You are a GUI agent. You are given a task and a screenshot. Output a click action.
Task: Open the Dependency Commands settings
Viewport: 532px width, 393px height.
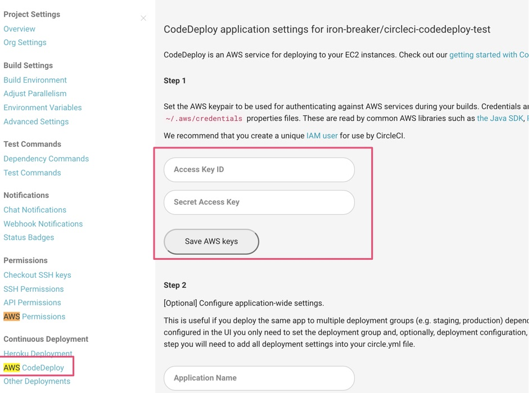[x=46, y=159]
